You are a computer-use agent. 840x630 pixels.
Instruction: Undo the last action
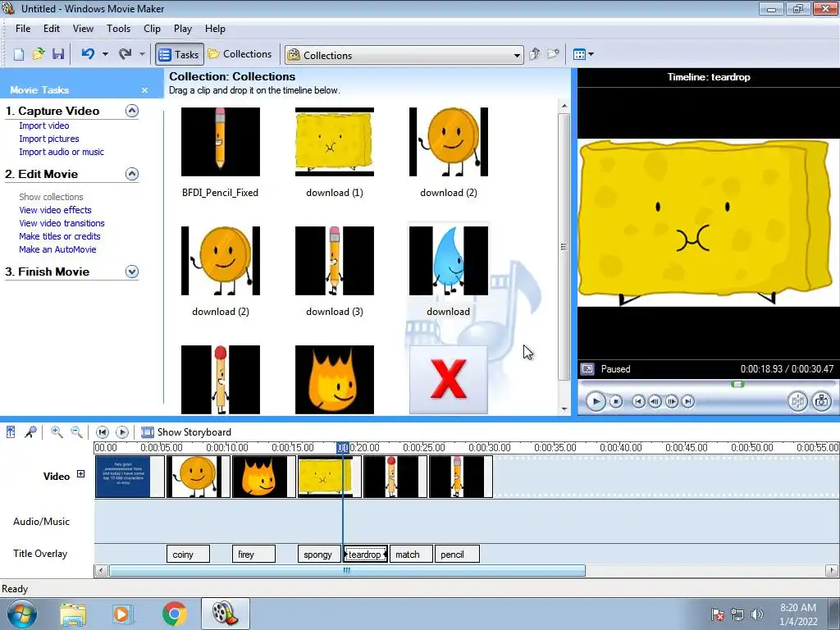tap(89, 54)
